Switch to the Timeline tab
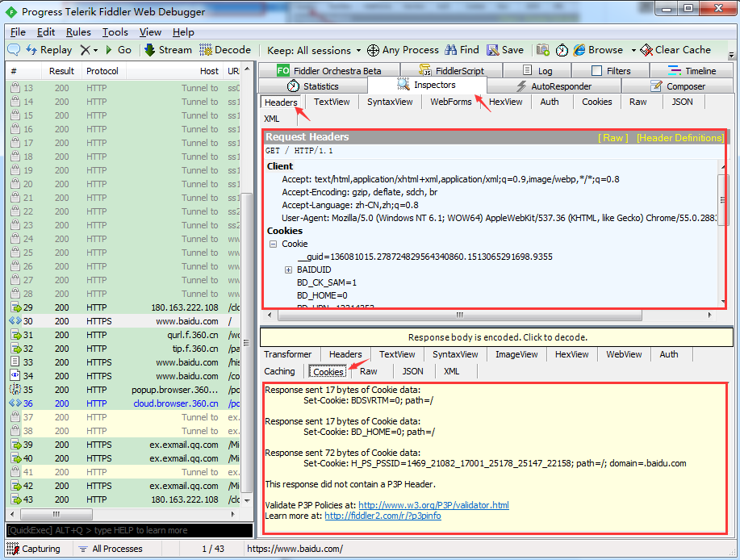740x560 pixels. click(692, 71)
